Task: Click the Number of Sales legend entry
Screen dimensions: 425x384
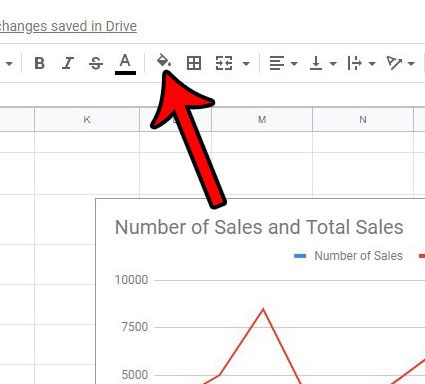Action: (348, 256)
